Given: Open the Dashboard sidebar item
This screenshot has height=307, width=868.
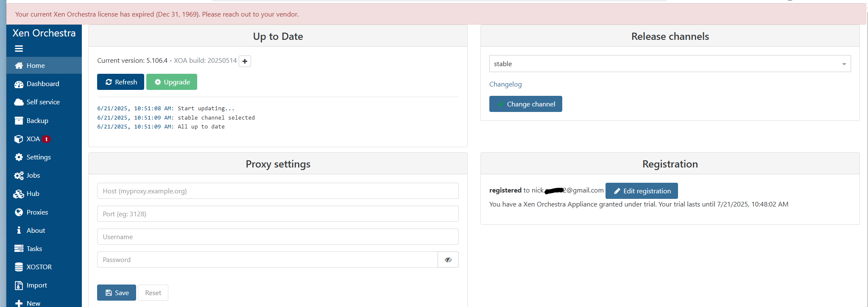Looking at the screenshot, I should [x=44, y=84].
